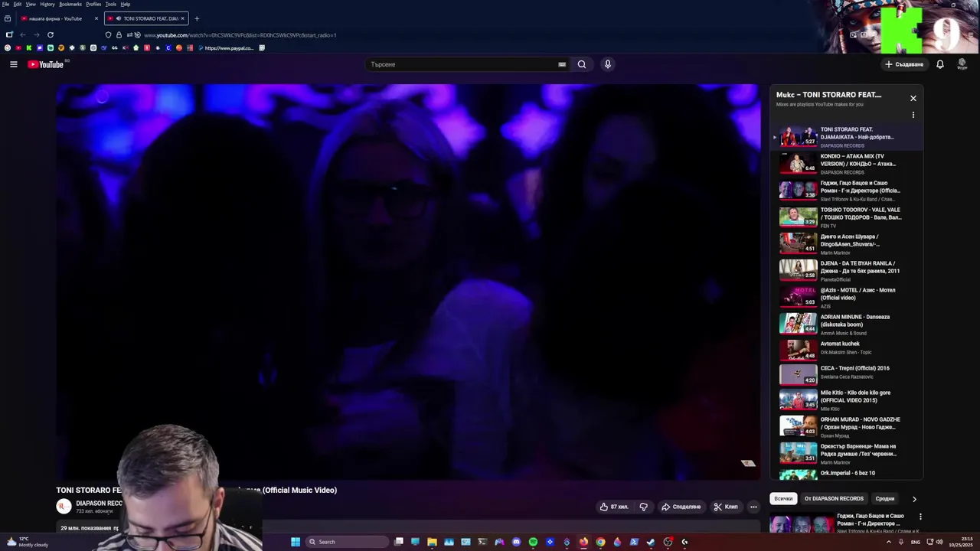Open the File menu in browser

tap(5, 4)
